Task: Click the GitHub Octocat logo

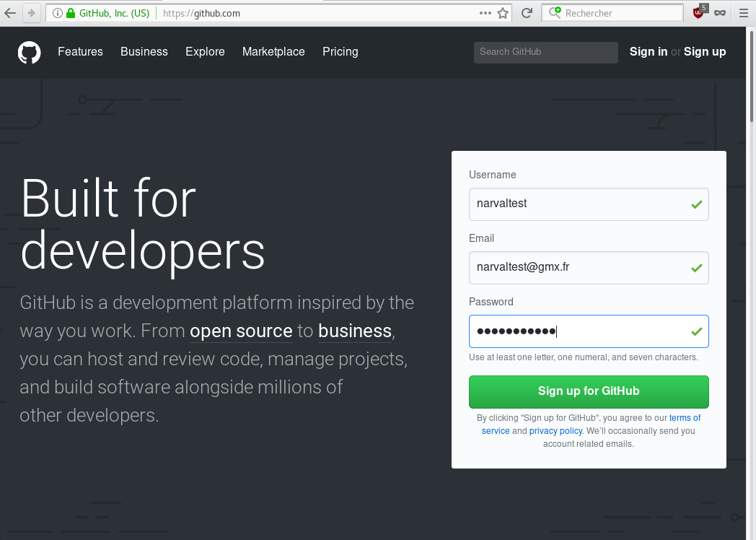Action: click(29, 52)
